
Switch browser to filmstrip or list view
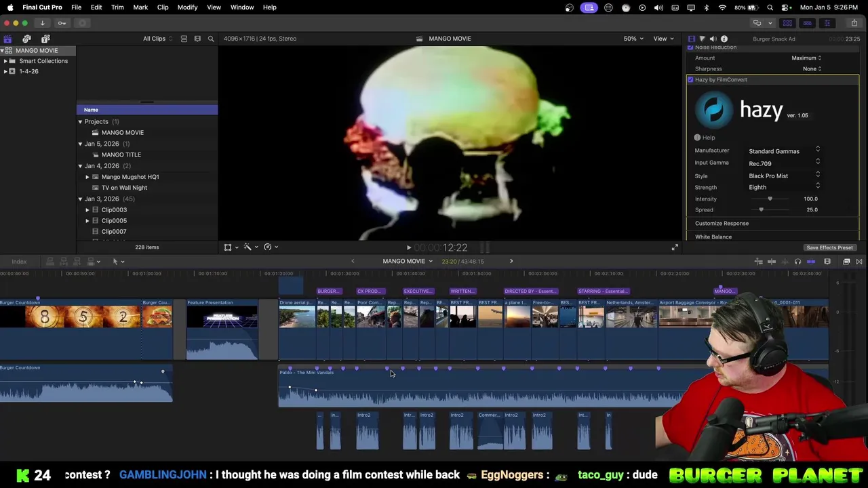point(197,39)
